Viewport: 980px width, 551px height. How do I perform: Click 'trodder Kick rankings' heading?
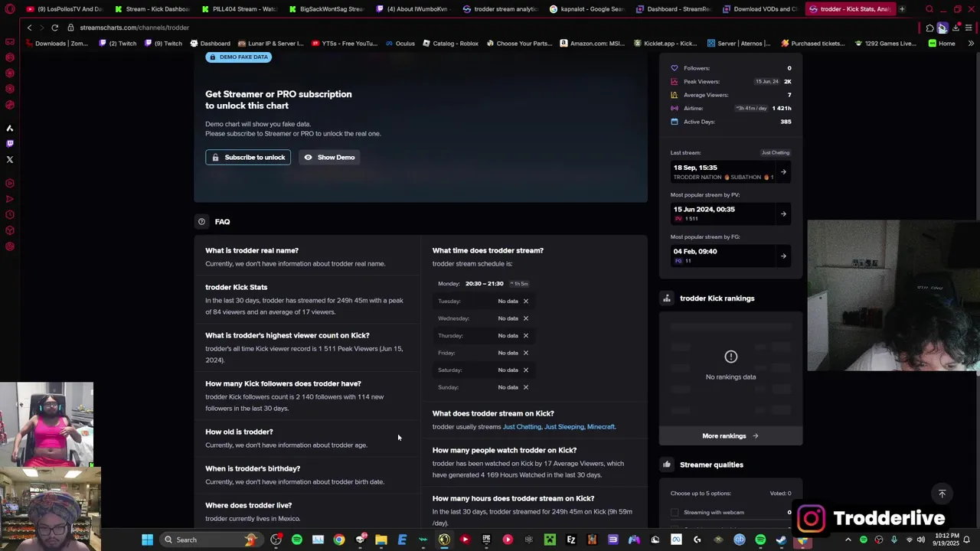tap(717, 298)
